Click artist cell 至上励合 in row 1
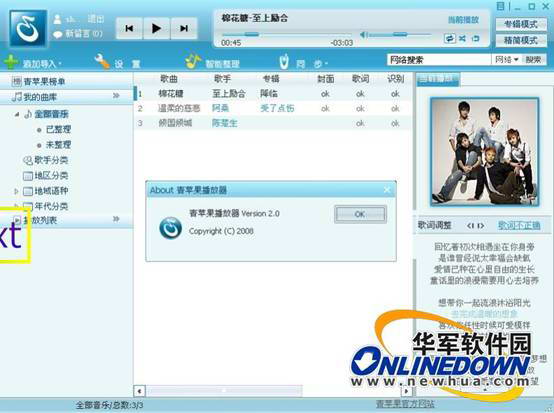This screenshot has height=413, width=554. tap(229, 94)
